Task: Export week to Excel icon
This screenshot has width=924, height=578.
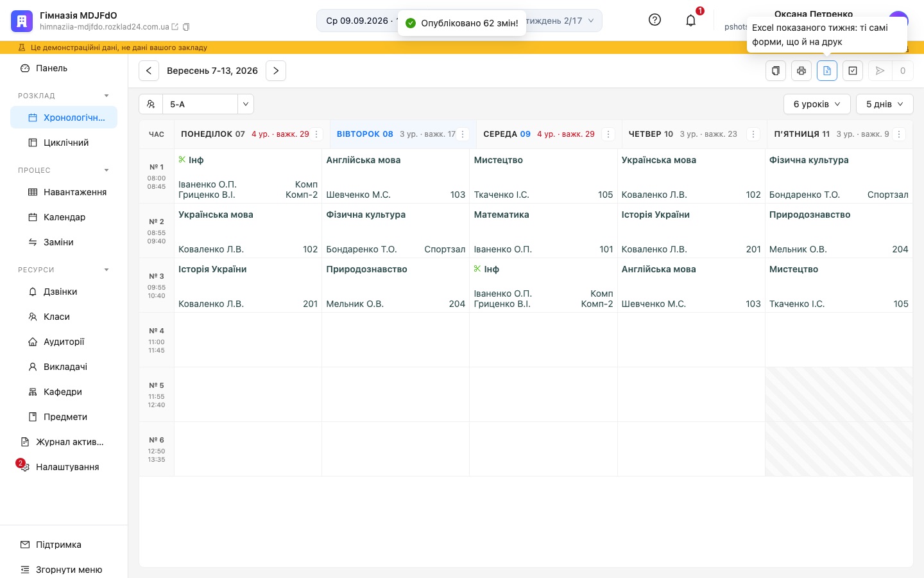Action: tap(827, 71)
